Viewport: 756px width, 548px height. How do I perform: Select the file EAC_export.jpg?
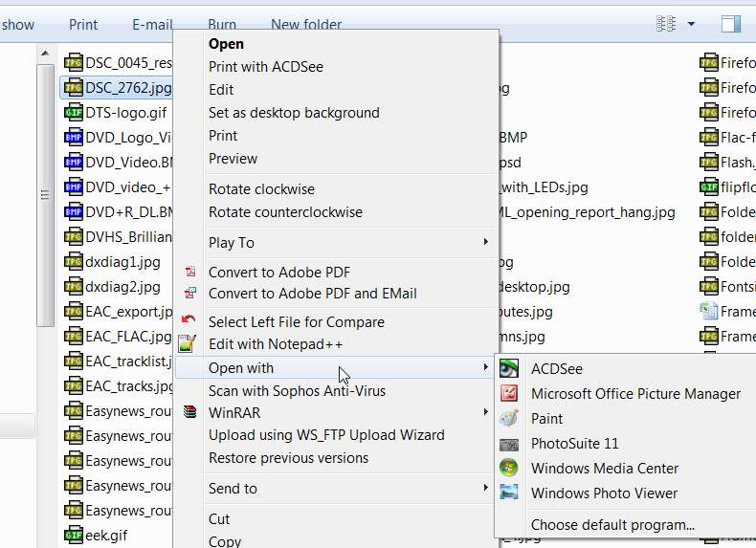click(x=118, y=312)
